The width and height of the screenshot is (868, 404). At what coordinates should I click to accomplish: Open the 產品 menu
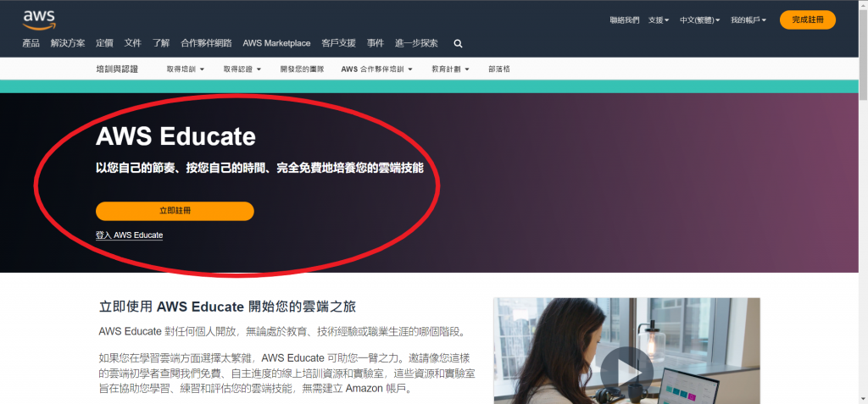point(31,43)
